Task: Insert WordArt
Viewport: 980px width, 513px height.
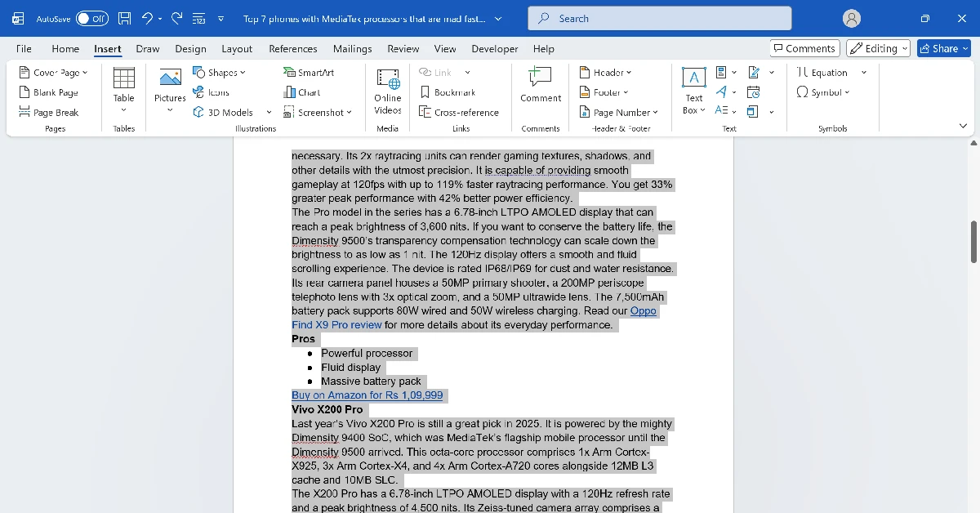Action: coord(726,92)
